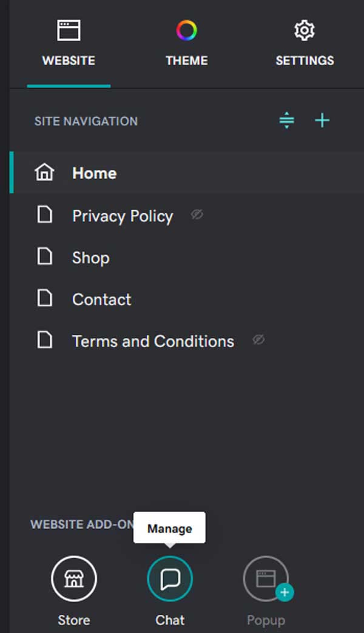
Task: Click the reorder pages icon
Action: click(x=286, y=120)
